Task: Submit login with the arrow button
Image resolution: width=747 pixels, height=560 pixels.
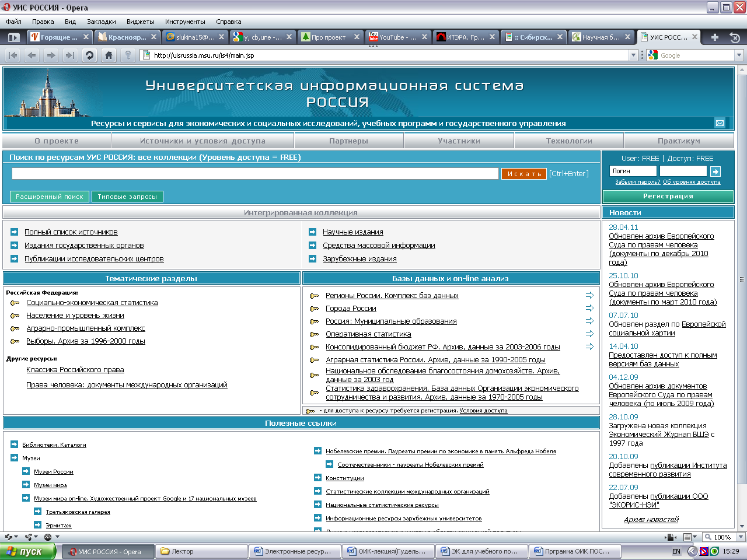Action: (715, 171)
